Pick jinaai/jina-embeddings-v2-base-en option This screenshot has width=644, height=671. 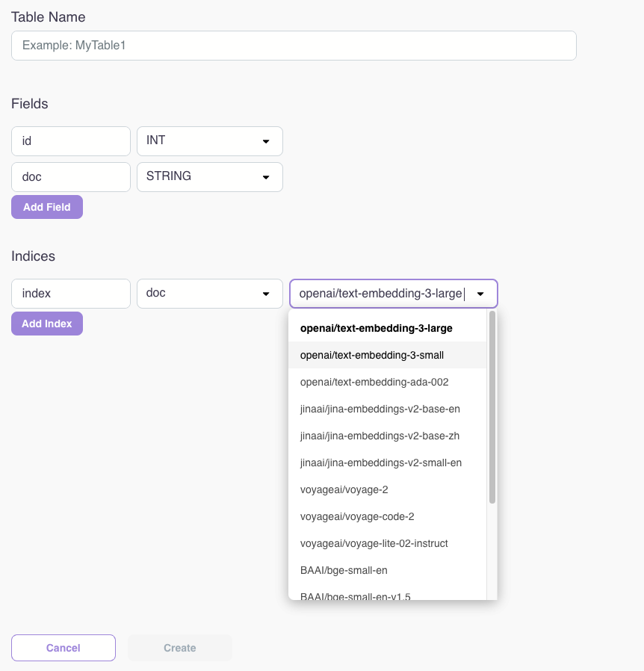click(380, 409)
